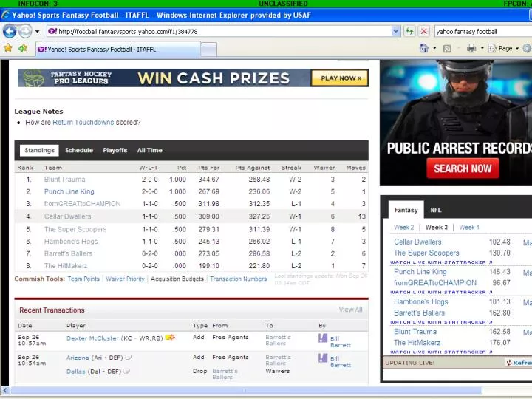Click the note icon beside Dallas DEF
532x399 pixels.
point(127,371)
